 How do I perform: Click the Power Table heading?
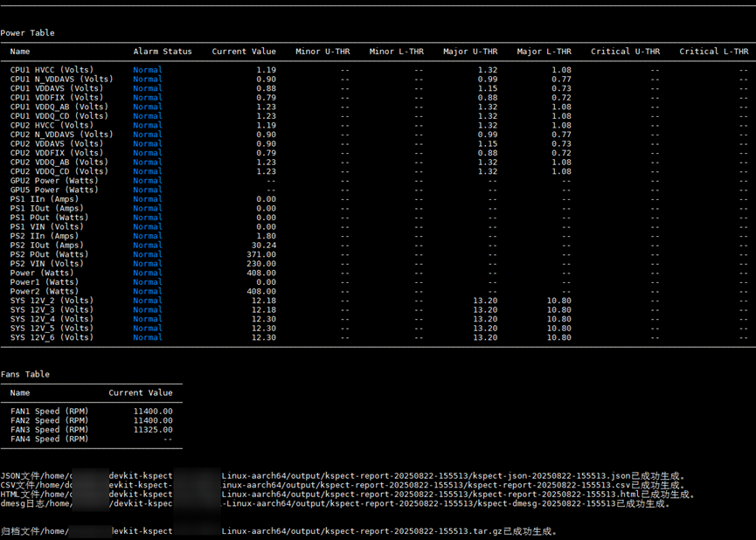[27, 33]
